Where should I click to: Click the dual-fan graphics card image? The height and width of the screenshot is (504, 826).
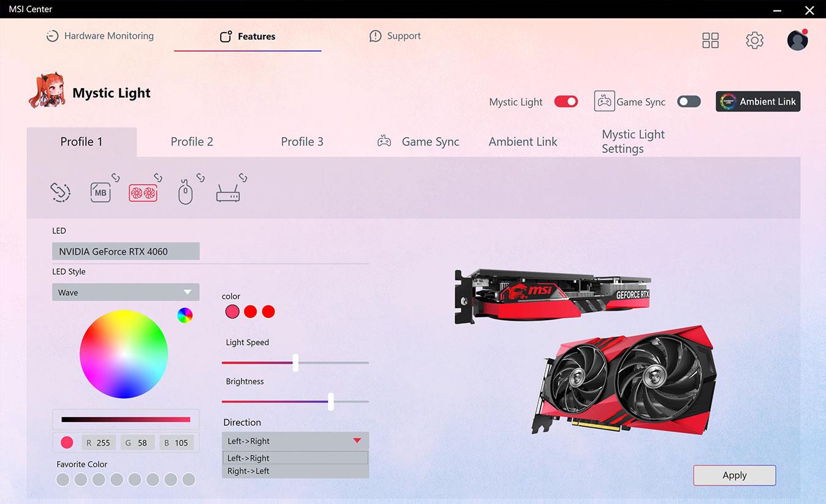pyautogui.click(x=624, y=380)
